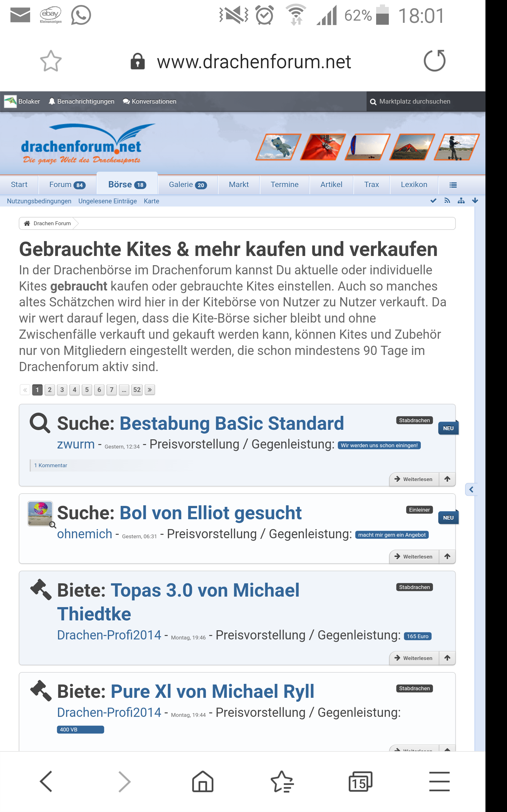
Task: Open the RSS feed icon
Action: click(x=447, y=201)
